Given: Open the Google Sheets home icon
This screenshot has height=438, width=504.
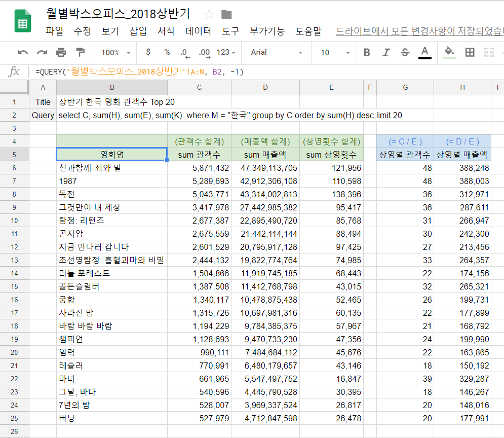Looking at the screenshot, I should [23, 21].
